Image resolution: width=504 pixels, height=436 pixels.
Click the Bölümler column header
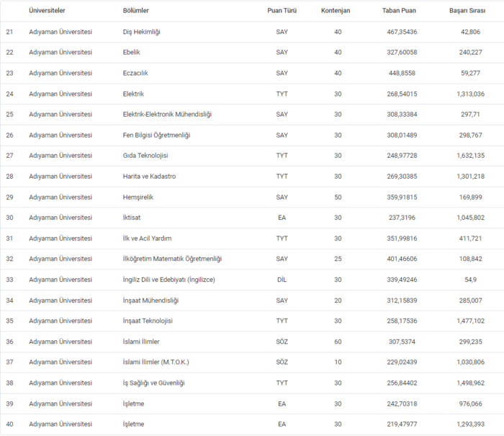point(135,11)
